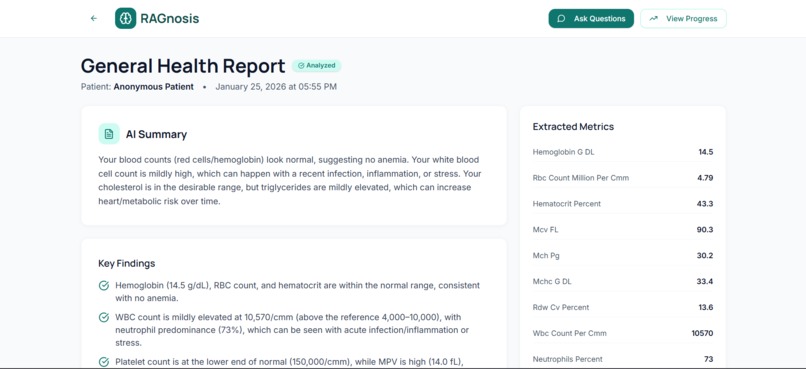The height and width of the screenshot is (369, 806).
Task: Select the General Health Report title
Action: tap(183, 66)
